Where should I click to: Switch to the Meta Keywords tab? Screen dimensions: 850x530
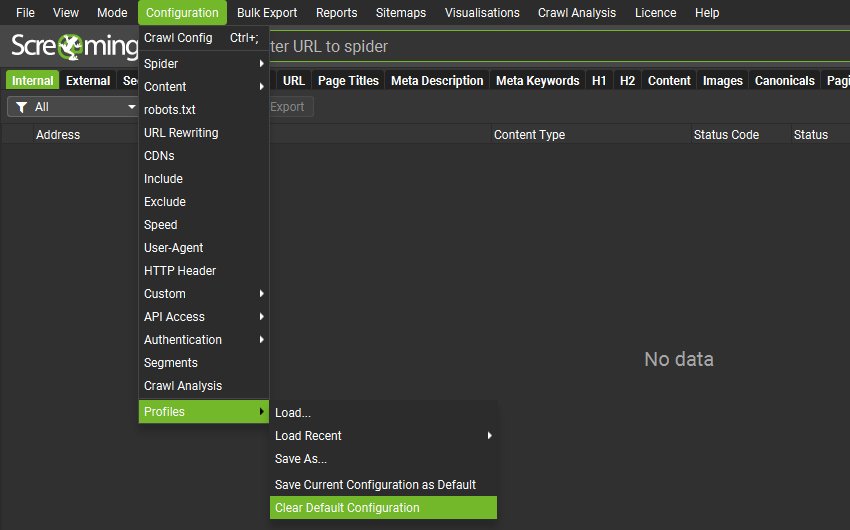(538, 81)
